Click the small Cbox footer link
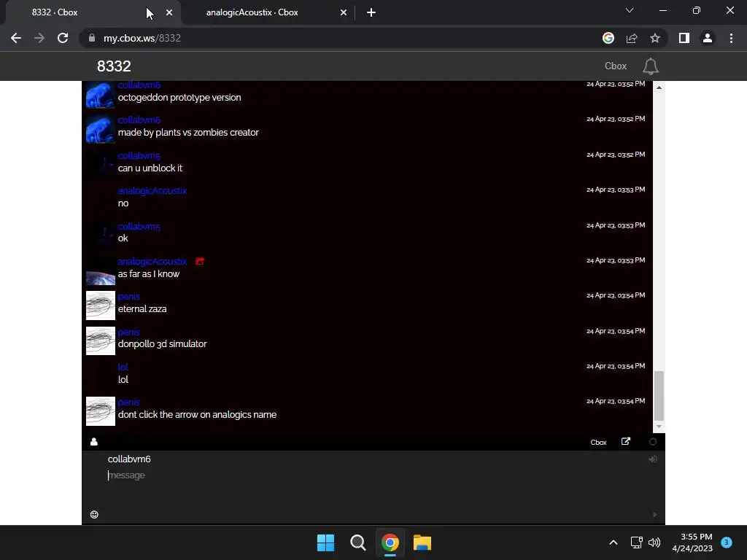The width and height of the screenshot is (747, 560). click(598, 443)
